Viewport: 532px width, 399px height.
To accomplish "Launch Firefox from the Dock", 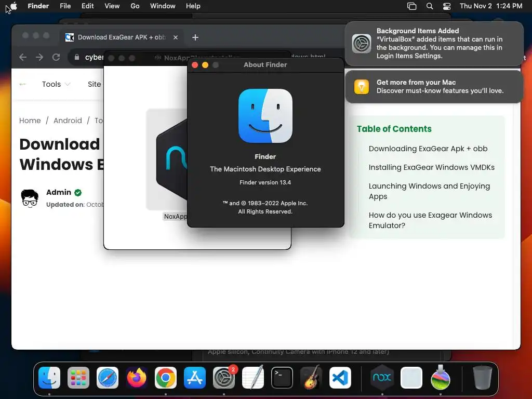I will tap(137, 378).
